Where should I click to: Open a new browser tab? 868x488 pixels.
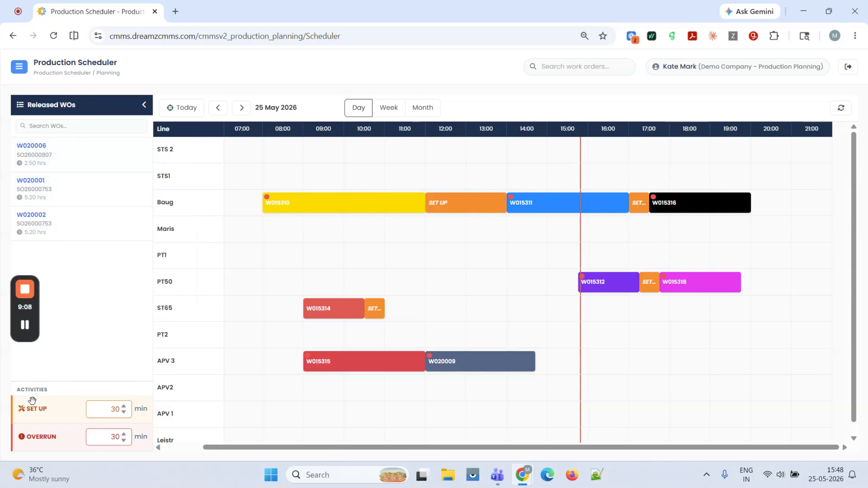175,12
